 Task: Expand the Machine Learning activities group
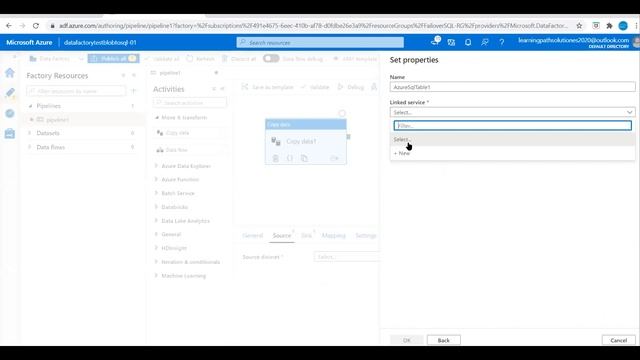156,276
